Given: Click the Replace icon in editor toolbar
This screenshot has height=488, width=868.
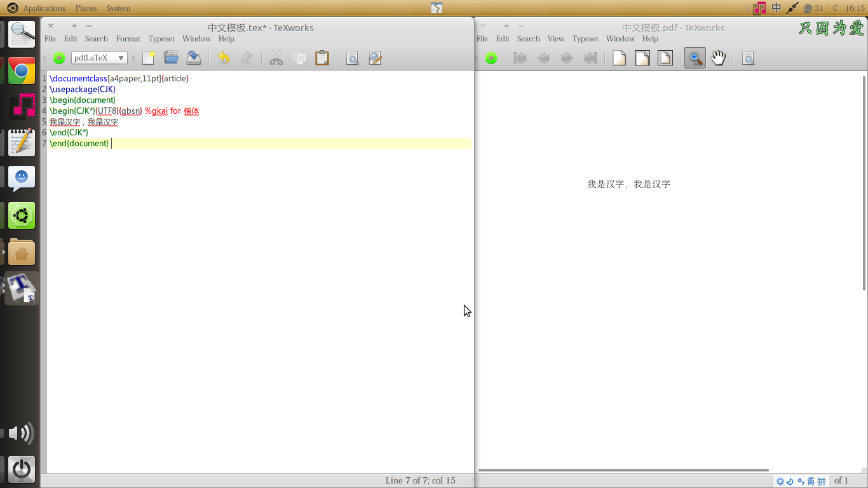Looking at the screenshot, I should pos(375,58).
